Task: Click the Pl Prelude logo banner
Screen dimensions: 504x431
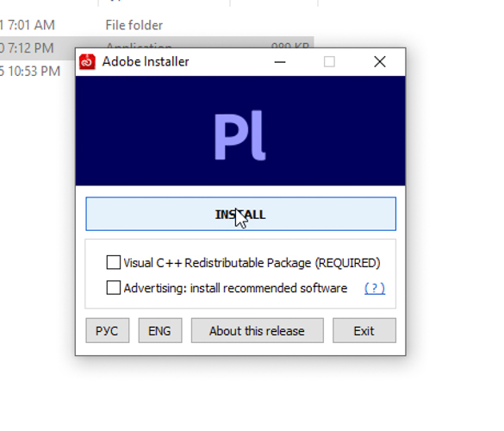Action: coord(240,131)
